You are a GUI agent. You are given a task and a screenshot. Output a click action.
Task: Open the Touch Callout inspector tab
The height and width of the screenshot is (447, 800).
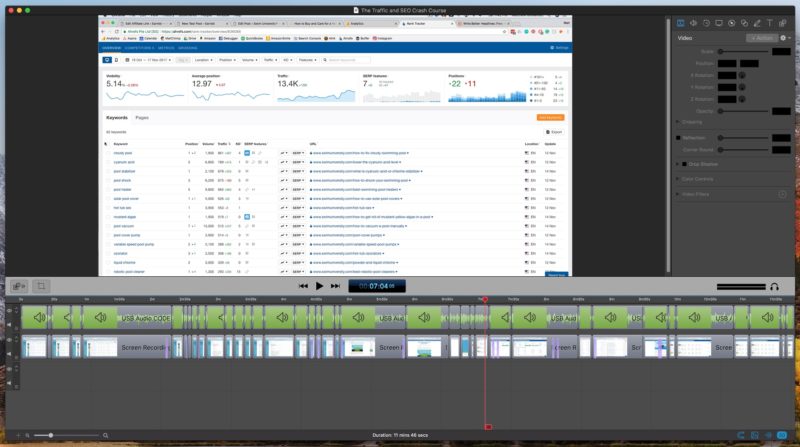click(x=744, y=23)
